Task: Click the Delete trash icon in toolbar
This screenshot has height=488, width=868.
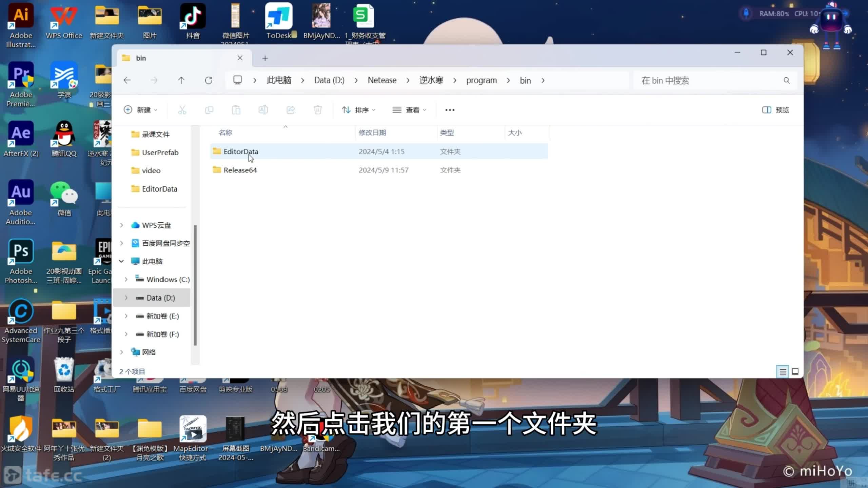Action: [x=318, y=110]
